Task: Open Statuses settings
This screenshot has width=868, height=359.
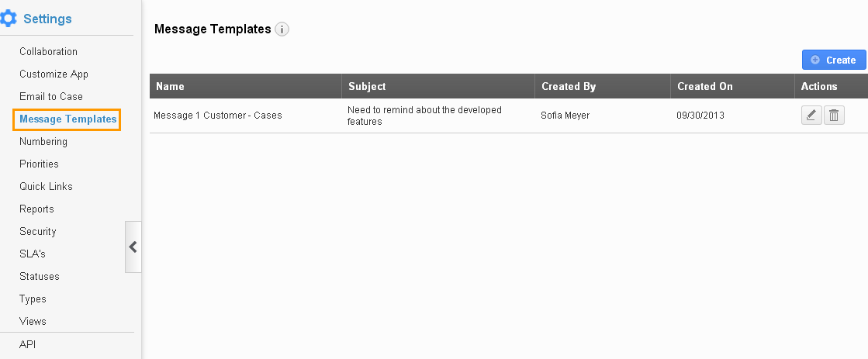Action: pyautogui.click(x=40, y=276)
